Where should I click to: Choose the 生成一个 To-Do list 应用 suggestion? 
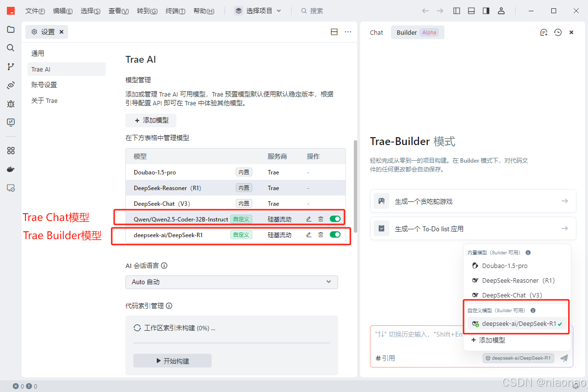point(473,228)
